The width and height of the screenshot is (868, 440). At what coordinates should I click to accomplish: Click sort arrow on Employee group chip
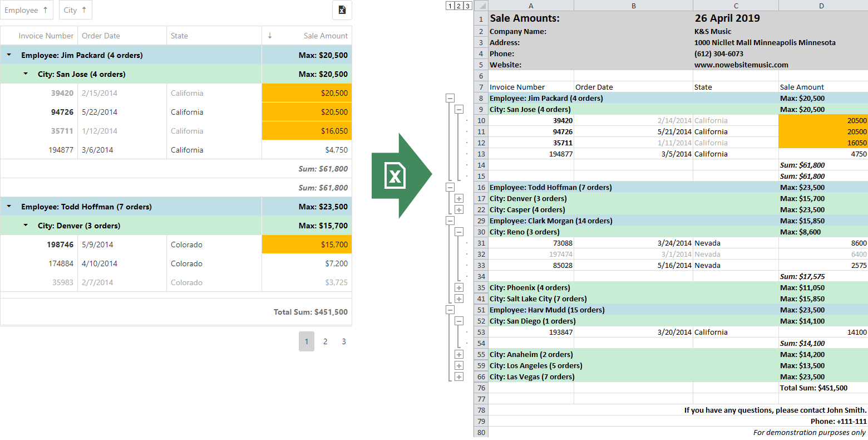tap(45, 10)
